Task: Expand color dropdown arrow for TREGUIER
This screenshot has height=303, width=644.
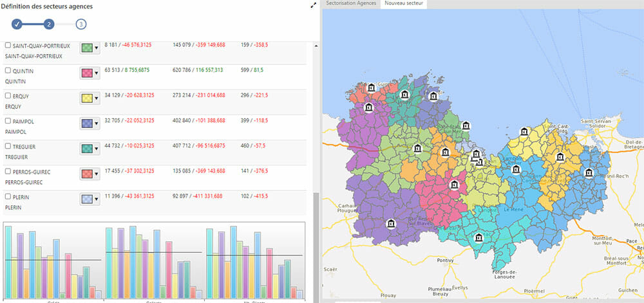Action: [97, 149]
